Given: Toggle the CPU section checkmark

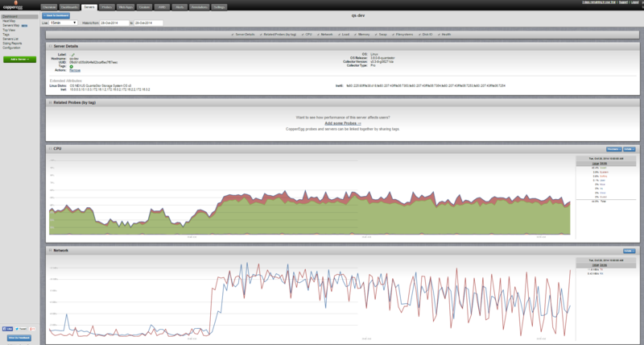Looking at the screenshot, I should coord(303,35).
